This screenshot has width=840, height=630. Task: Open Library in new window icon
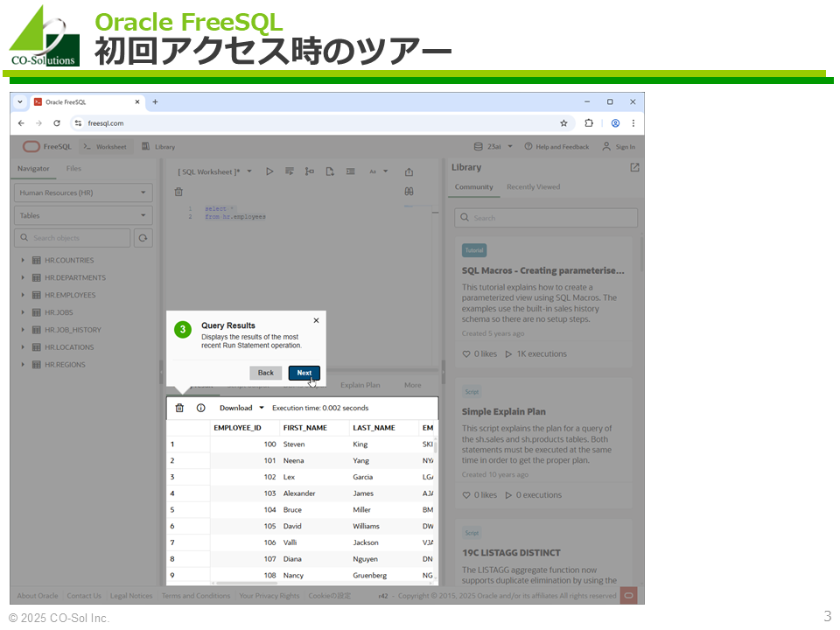point(634,167)
